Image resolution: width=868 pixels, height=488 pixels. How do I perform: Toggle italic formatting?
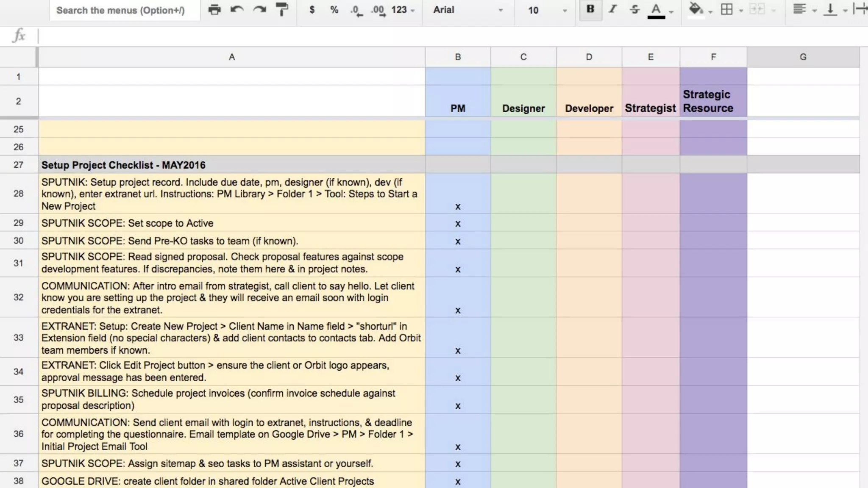click(x=612, y=9)
